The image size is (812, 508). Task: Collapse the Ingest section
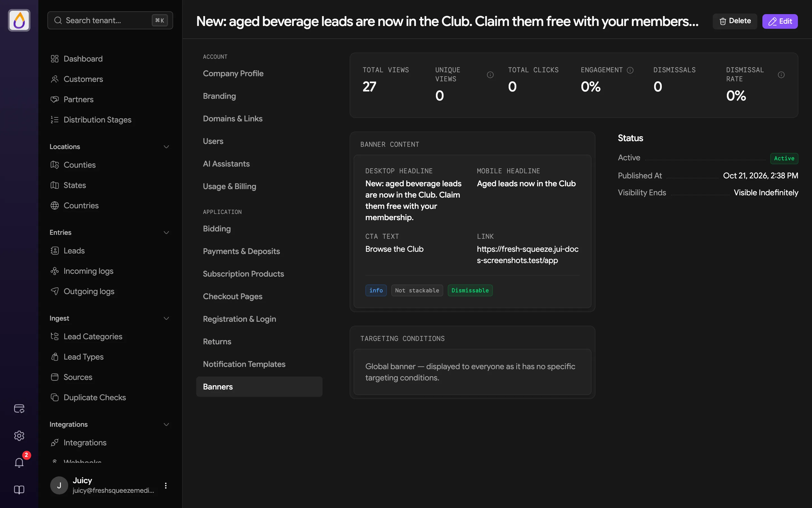[x=166, y=318]
